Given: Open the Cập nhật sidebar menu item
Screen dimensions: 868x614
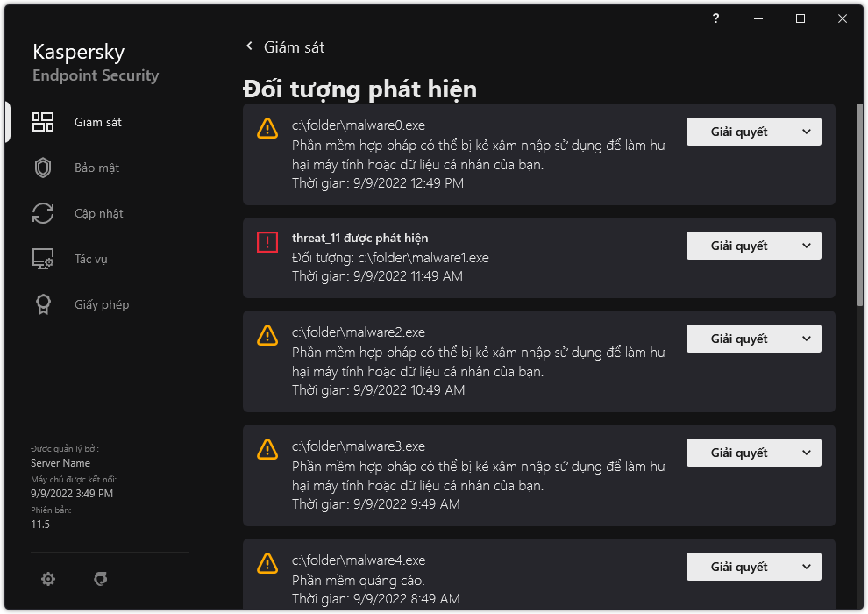Looking at the screenshot, I should pyautogui.click(x=98, y=213).
